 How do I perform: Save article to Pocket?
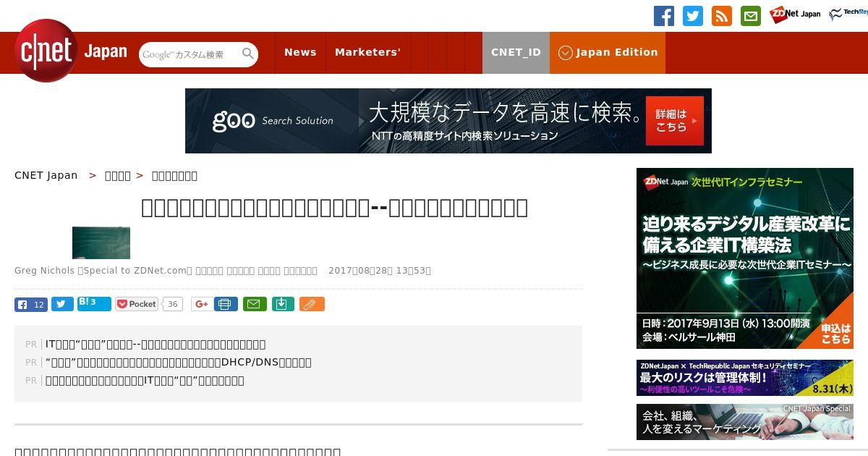point(137,304)
